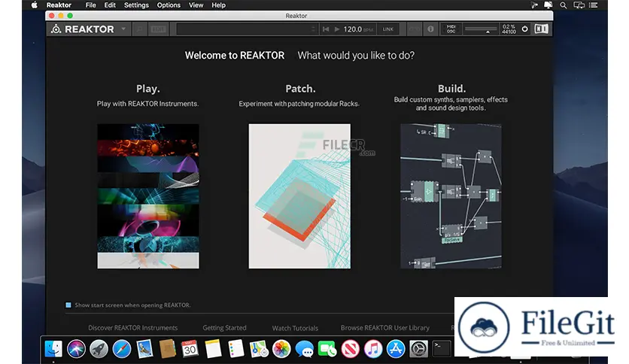Screen dimensions: 629x364
Task: Start playback with the play button
Action: (x=337, y=29)
